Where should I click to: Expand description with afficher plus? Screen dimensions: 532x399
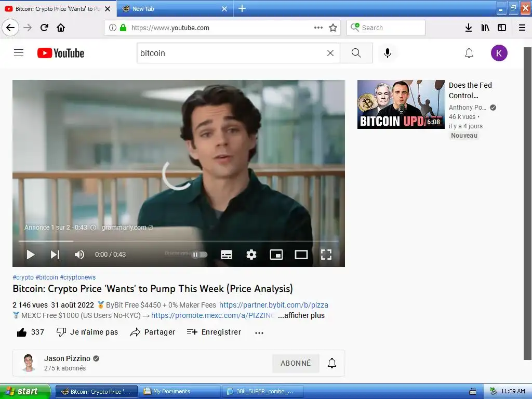coord(301,315)
